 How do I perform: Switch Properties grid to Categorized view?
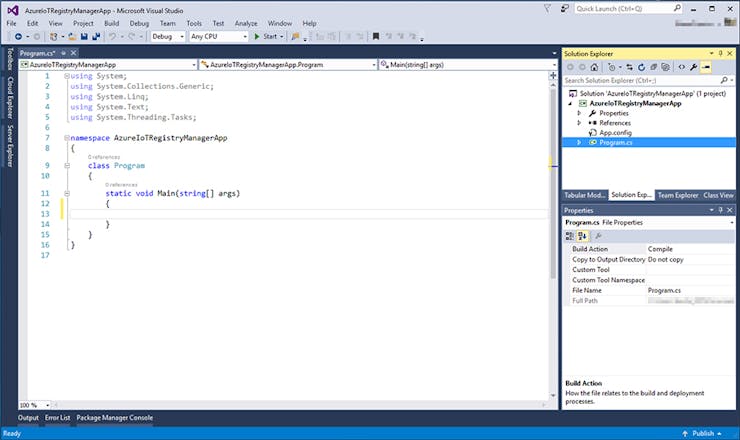pos(570,236)
